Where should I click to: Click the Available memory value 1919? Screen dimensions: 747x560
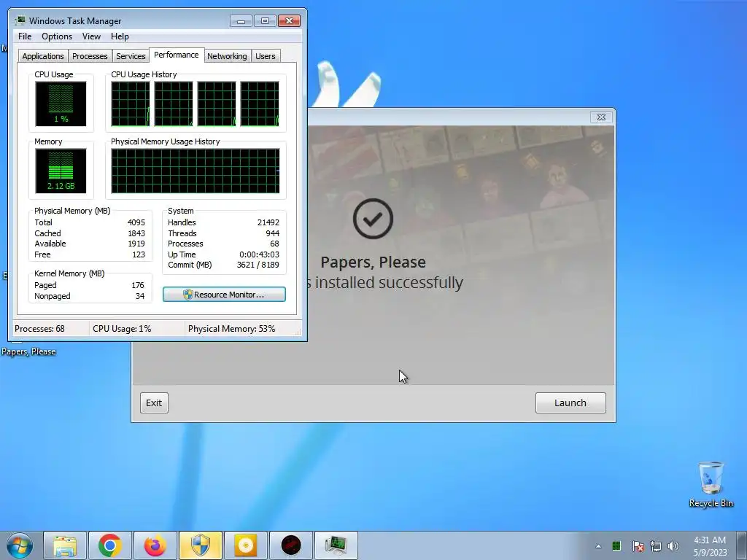click(x=136, y=244)
